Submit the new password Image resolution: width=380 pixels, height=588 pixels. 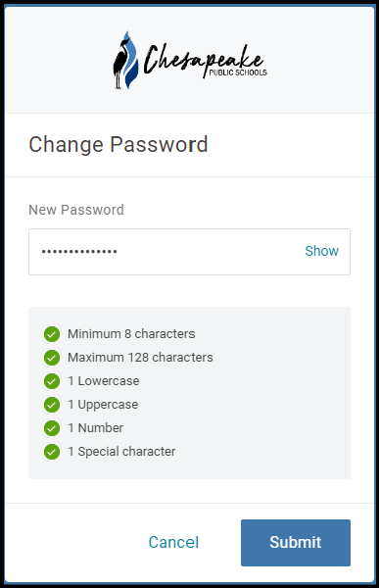296,543
